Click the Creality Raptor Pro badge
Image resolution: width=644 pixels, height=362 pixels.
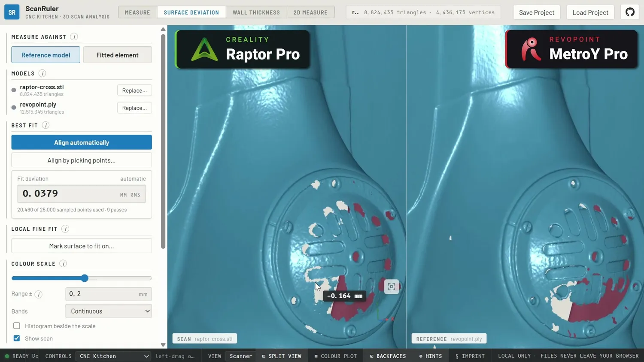click(x=243, y=49)
